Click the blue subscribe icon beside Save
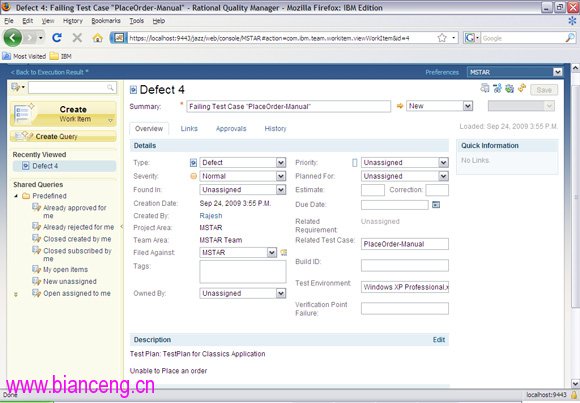 point(498,88)
